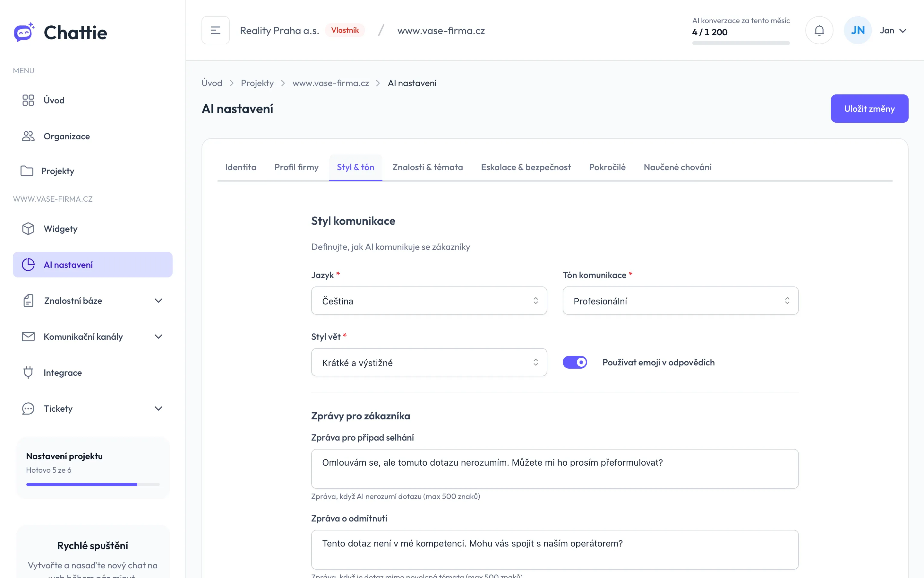This screenshot has width=924, height=578.
Task: Click the Znalostní báze document icon
Action: point(28,301)
